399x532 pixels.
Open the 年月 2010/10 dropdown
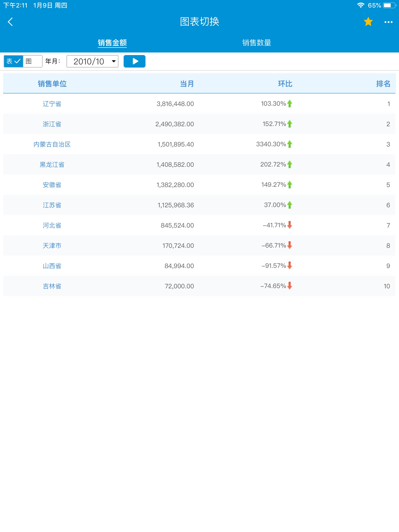click(x=92, y=61)
